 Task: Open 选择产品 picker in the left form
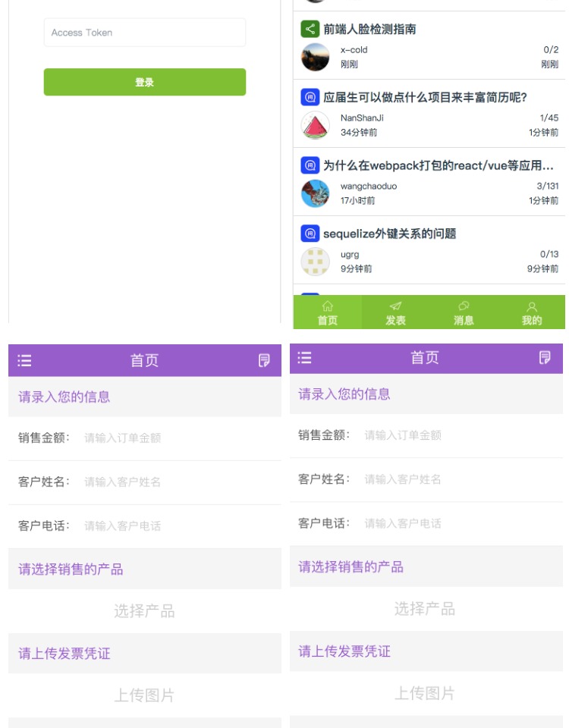coord(144,611)
